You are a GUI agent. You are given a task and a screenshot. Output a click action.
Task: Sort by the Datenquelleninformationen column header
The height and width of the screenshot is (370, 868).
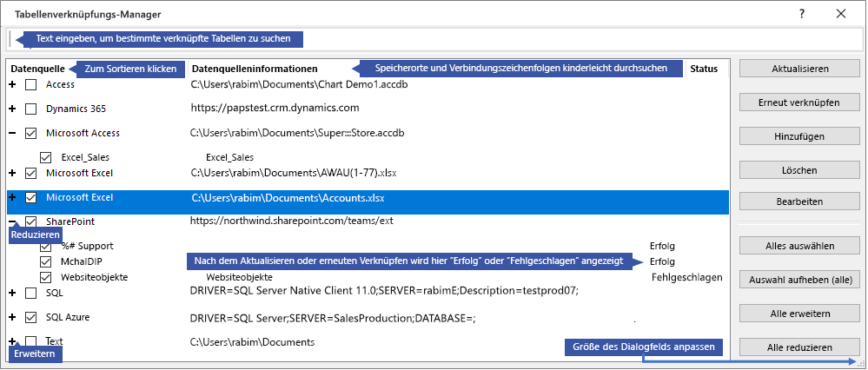coord(255,69)
